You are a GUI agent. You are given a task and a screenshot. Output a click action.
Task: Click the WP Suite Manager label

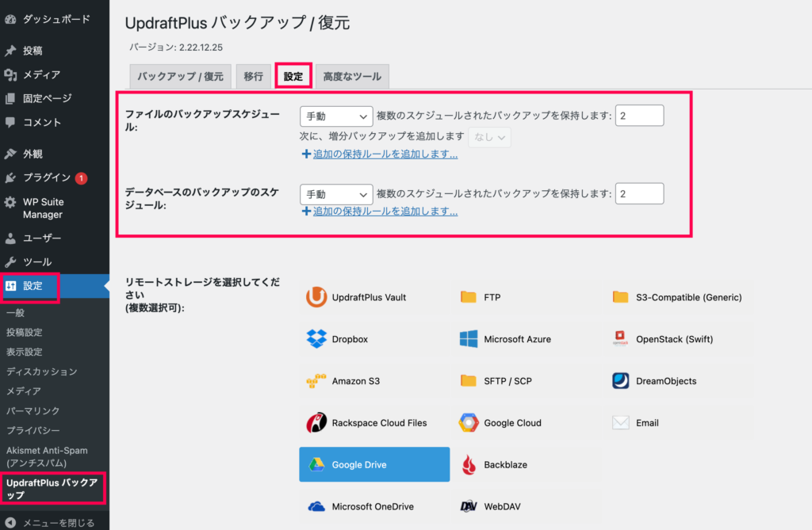click(x=44, y=208)
